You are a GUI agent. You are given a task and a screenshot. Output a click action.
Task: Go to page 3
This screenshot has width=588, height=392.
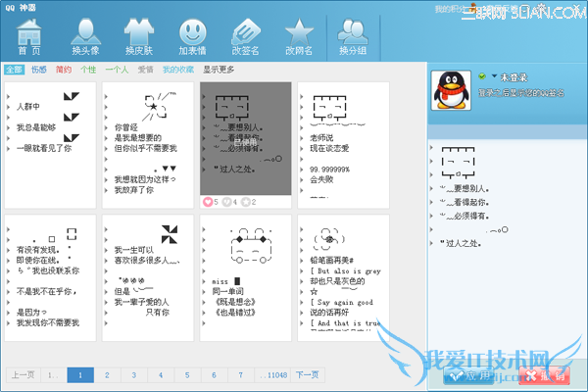[x=134, y=374]
